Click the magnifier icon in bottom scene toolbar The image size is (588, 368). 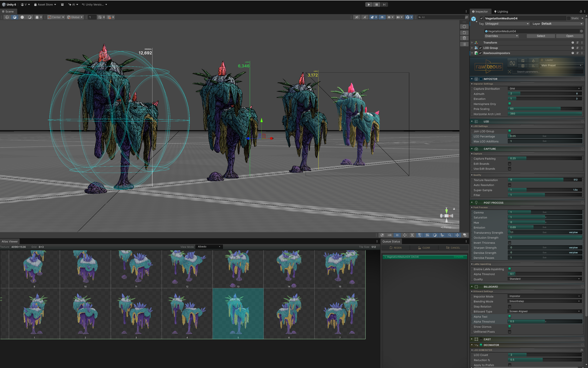[450, 235]
